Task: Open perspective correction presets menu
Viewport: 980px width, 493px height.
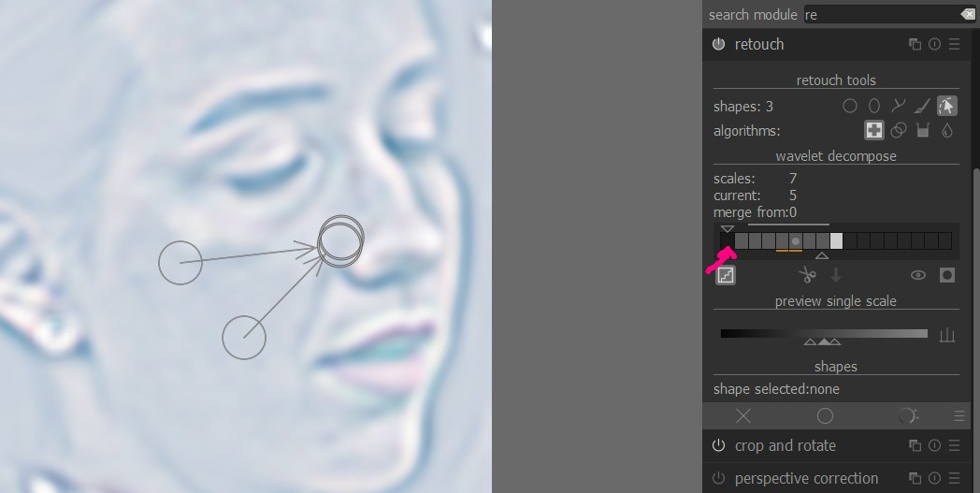Action: [x=954, y=479]
